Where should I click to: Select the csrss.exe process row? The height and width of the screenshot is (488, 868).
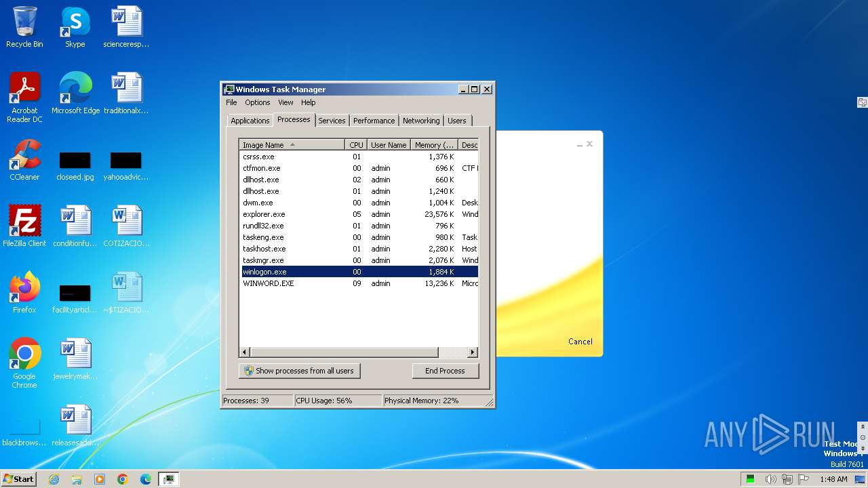point(359,157)
